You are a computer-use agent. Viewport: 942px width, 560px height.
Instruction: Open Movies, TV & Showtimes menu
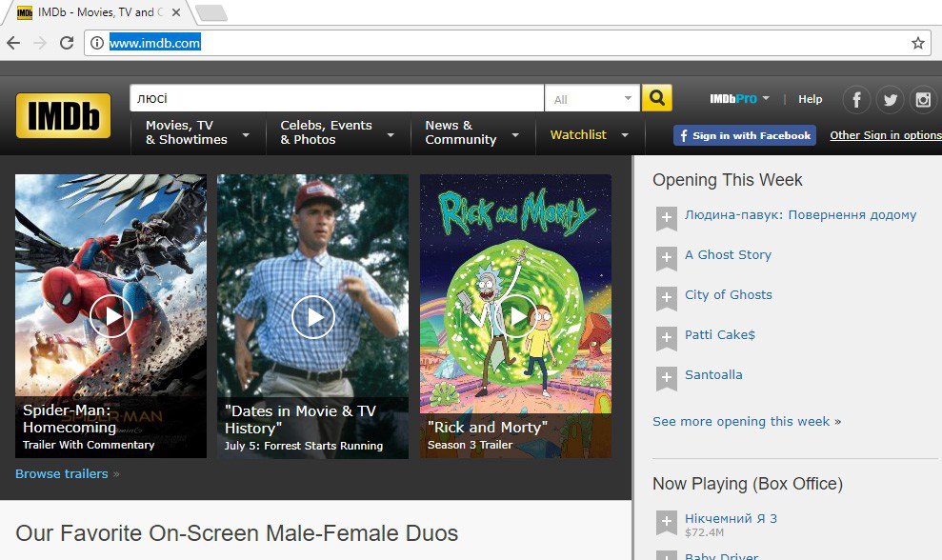coord(197,132)
